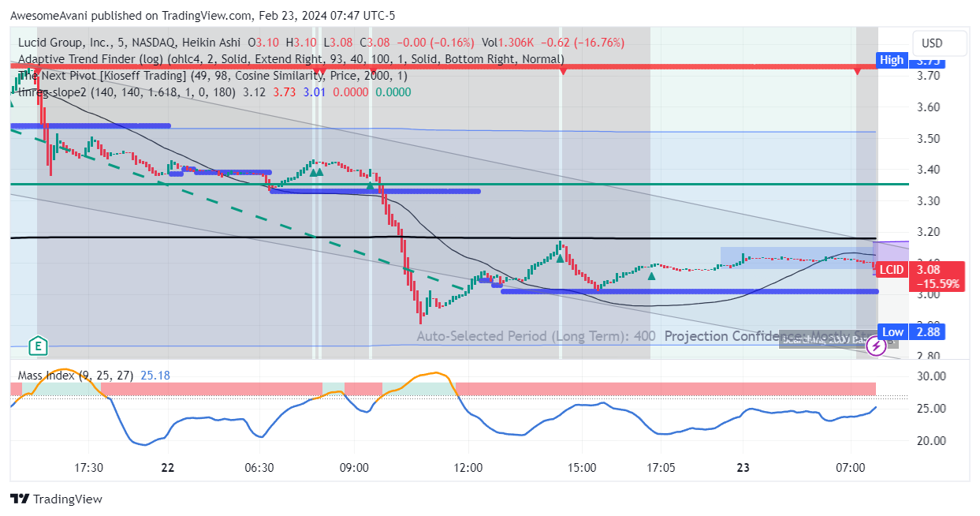Click the linreg-slope2 value 3.12

[254, 92]
